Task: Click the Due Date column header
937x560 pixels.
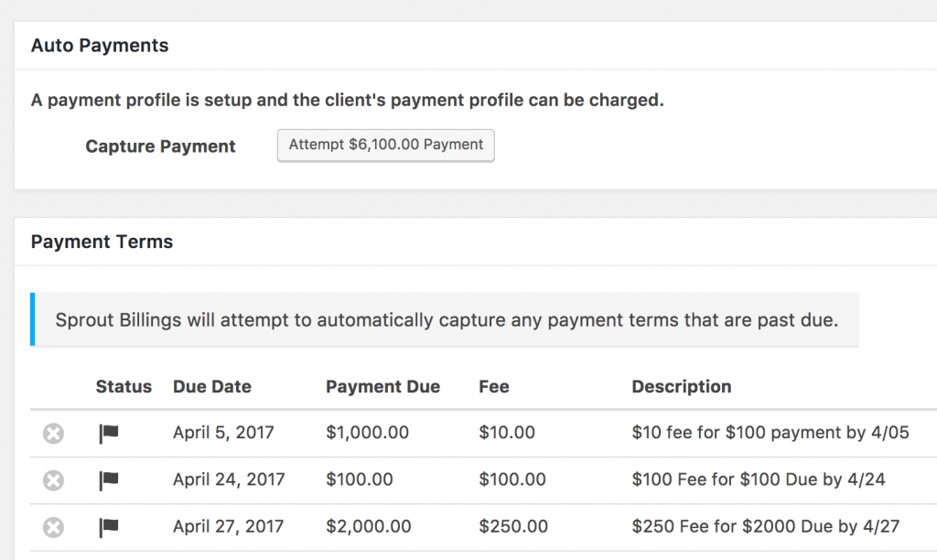Action: [211, 387]
